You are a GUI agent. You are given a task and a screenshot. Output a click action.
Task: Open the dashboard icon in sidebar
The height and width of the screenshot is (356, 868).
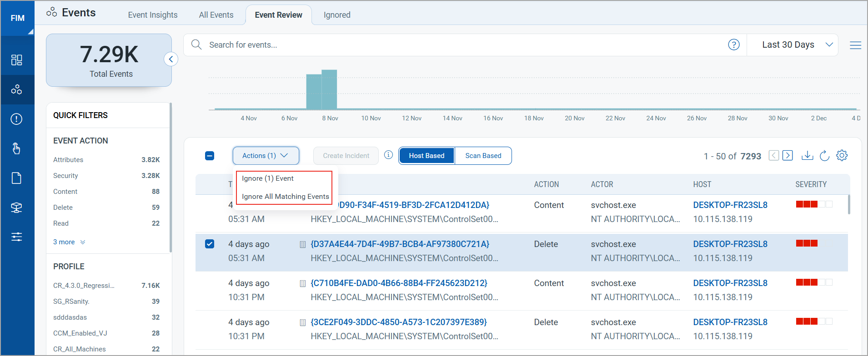[x=17, y=60]
